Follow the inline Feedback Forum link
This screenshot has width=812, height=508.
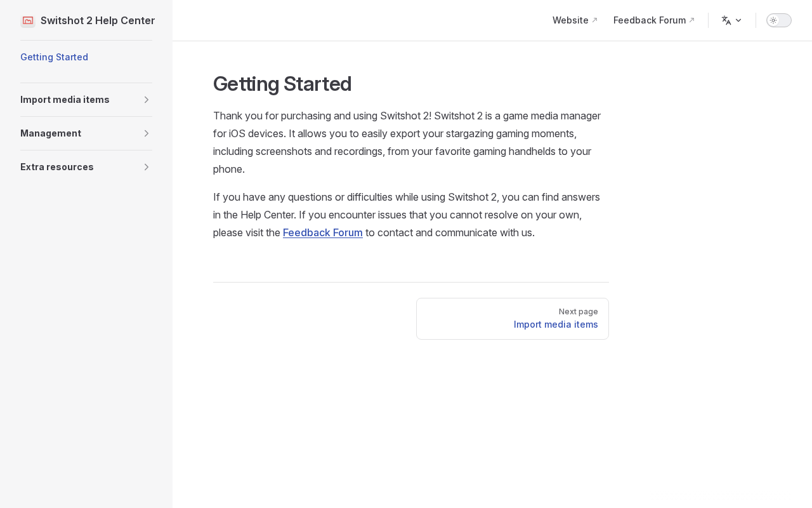323,232
